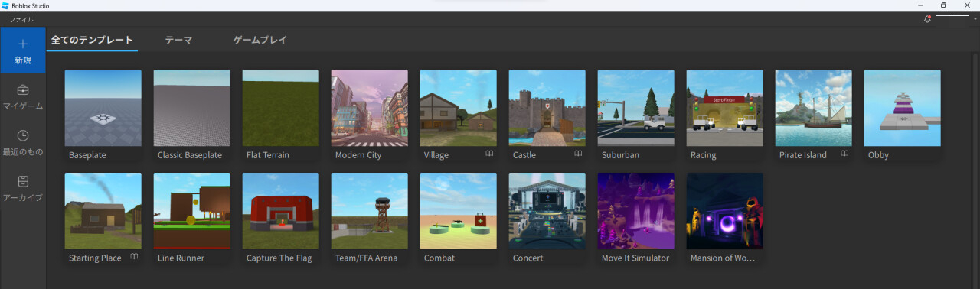The height and width of the screenshot is (289, 980).
Task: Choose the Flat Terrain template
Action: click(281, 108)
